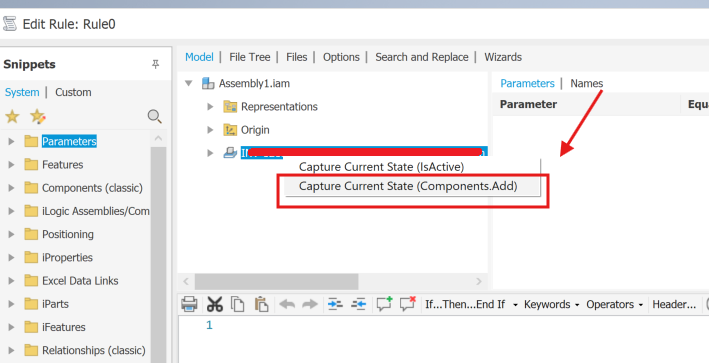Click the Header... button
This screenshot has height=363, width=709.
point(674,305)
